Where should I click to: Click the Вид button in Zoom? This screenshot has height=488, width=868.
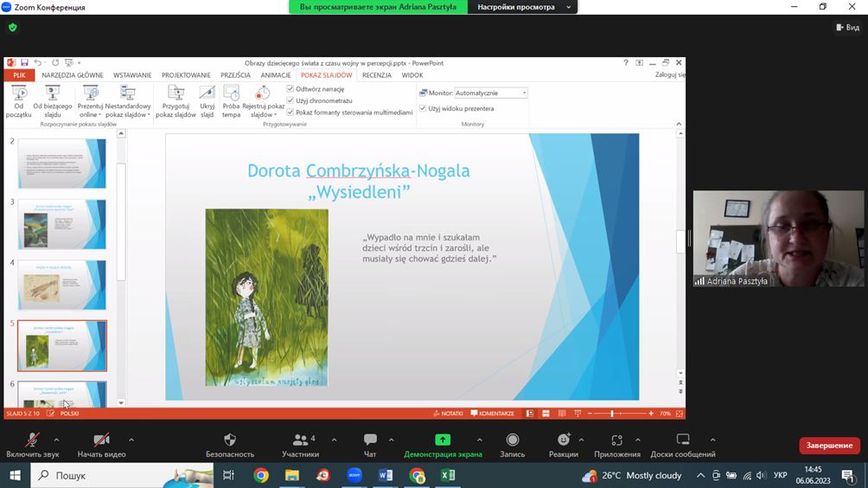click(848, 27)
